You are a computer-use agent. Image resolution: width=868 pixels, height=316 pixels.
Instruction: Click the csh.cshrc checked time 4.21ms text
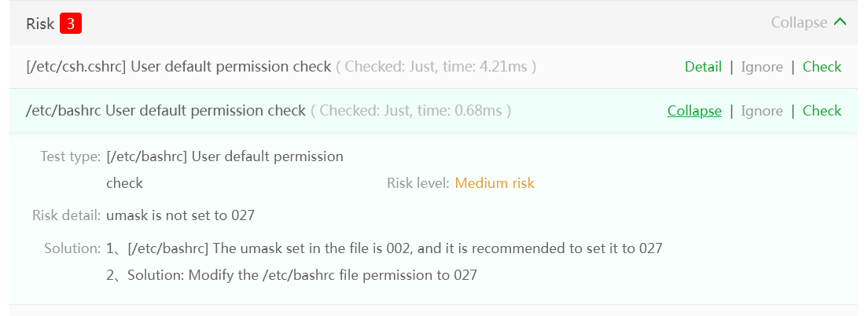coord(436,67)
